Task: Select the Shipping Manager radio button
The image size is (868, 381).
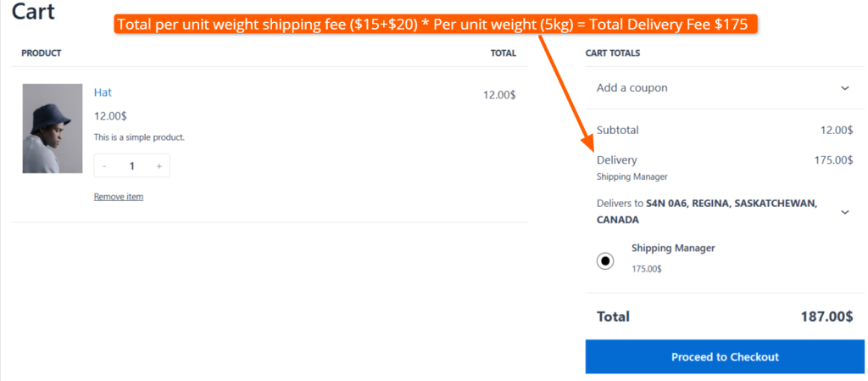Action: (605, 261)
